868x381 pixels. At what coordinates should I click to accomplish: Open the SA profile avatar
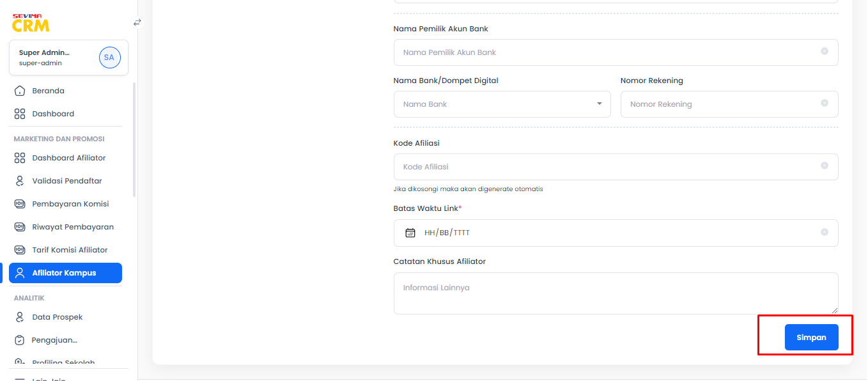pos(109,58)
